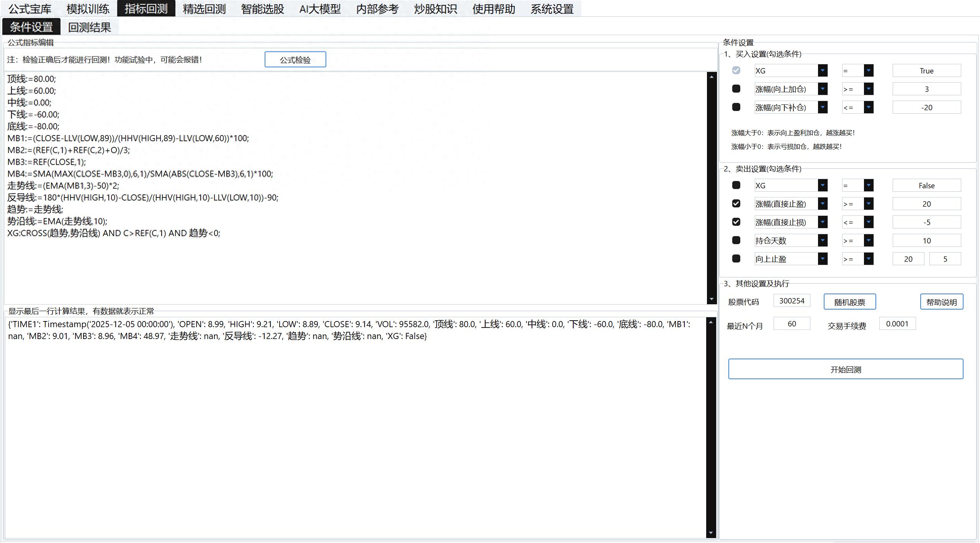Click the formula editor scrollbar up arrow
Viewport: 980px width, 543px height.
click(712, 77)
